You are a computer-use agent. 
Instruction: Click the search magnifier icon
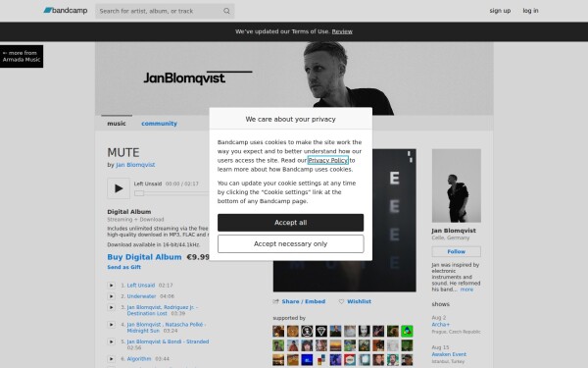pos(226,11)
